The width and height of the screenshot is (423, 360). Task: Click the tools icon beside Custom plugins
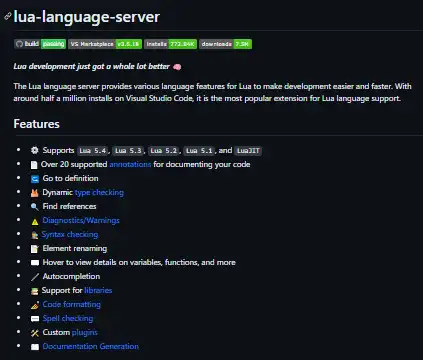click(35, 333)
